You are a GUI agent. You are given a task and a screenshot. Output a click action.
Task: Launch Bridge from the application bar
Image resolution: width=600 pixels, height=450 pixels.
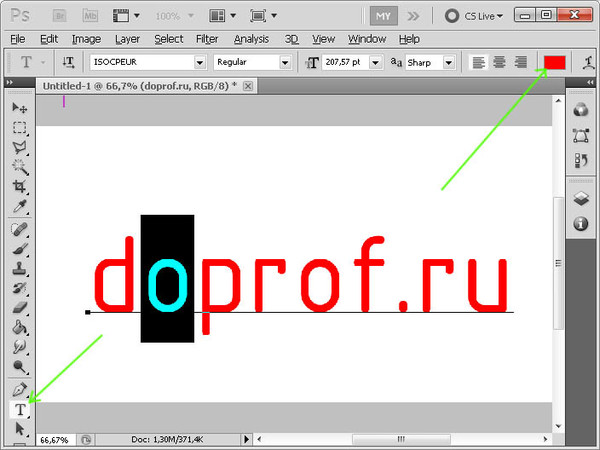60,16
